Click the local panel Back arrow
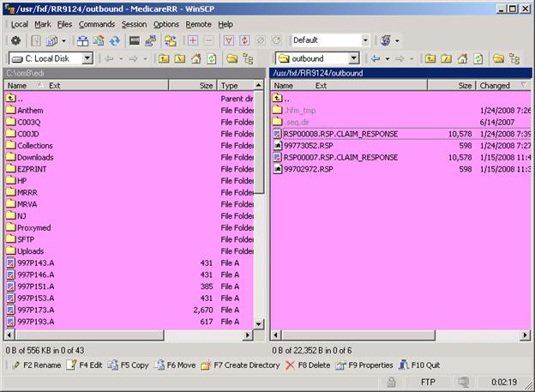 pos(110,58)
